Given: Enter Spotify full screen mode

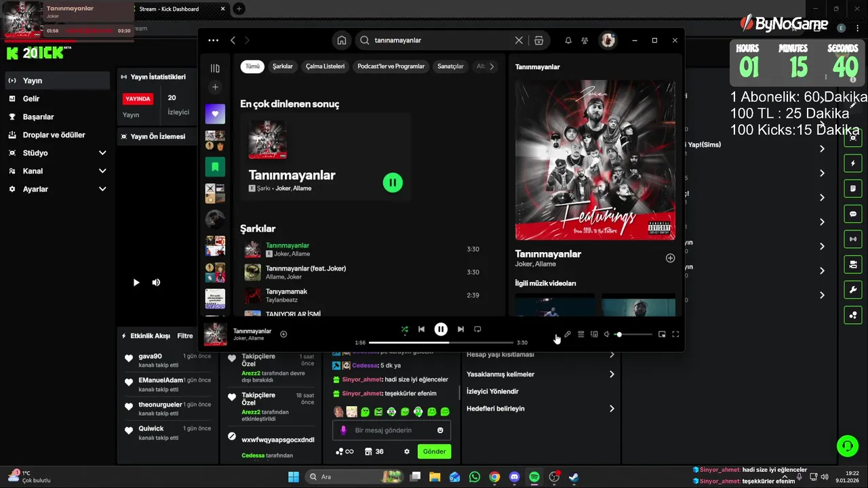Looking at the screenshot, I should [675, 334].
